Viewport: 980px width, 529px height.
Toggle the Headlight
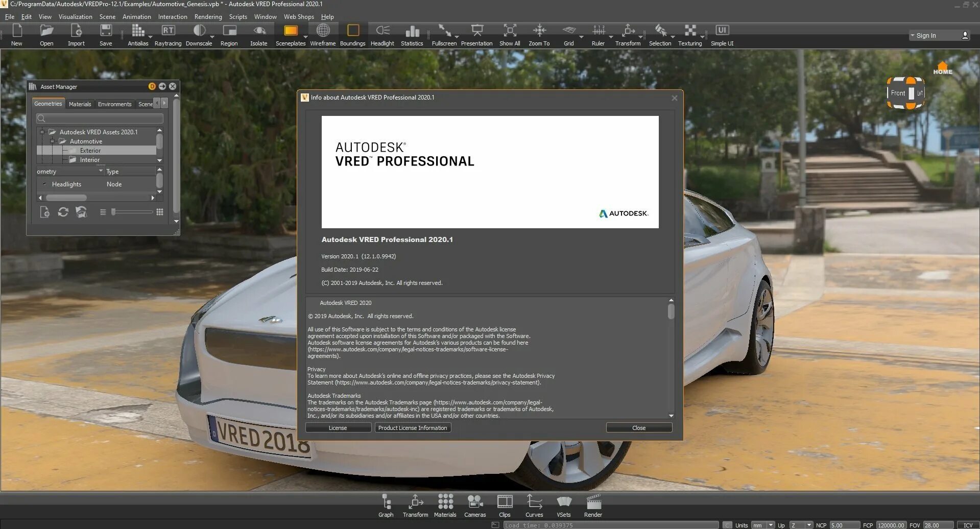[383, 35]
